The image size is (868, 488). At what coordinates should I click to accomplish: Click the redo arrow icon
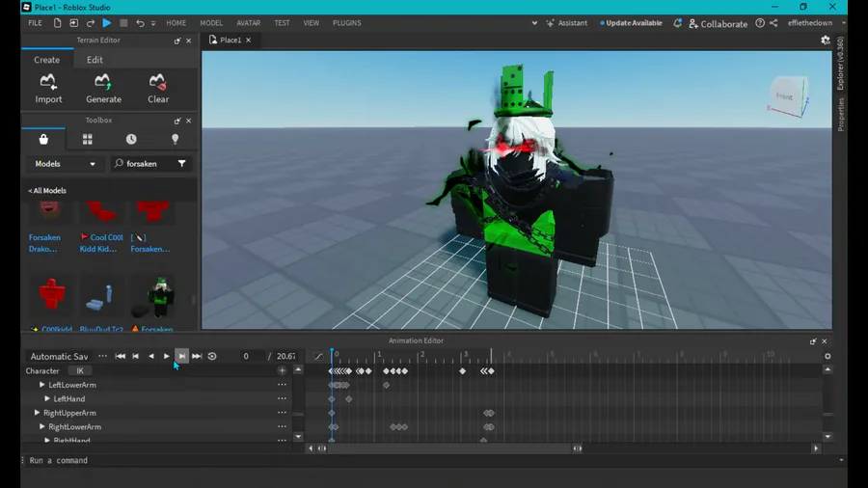91,23
